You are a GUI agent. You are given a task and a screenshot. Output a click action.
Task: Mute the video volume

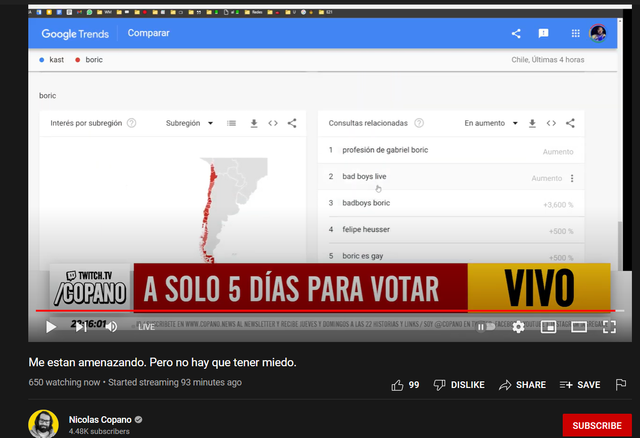point(111,327)
